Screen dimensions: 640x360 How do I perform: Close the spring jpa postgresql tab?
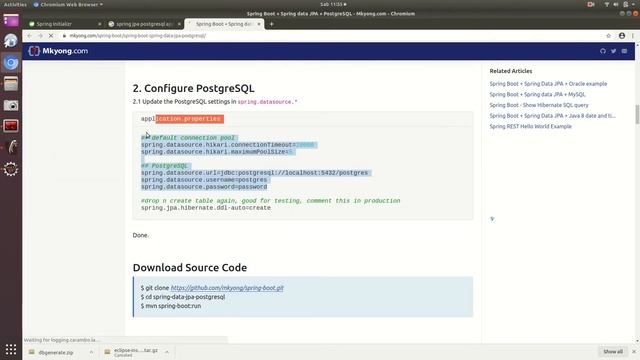tap(179, 24)
